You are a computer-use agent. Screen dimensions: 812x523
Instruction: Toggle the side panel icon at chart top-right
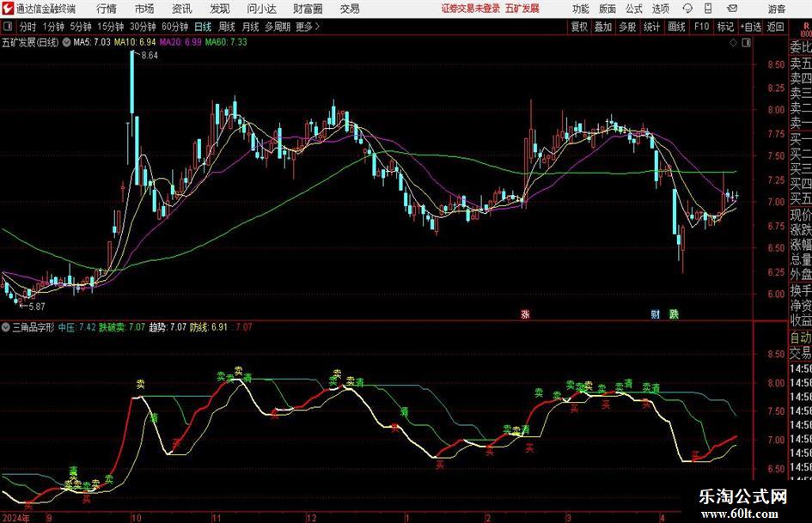(746, 43)
